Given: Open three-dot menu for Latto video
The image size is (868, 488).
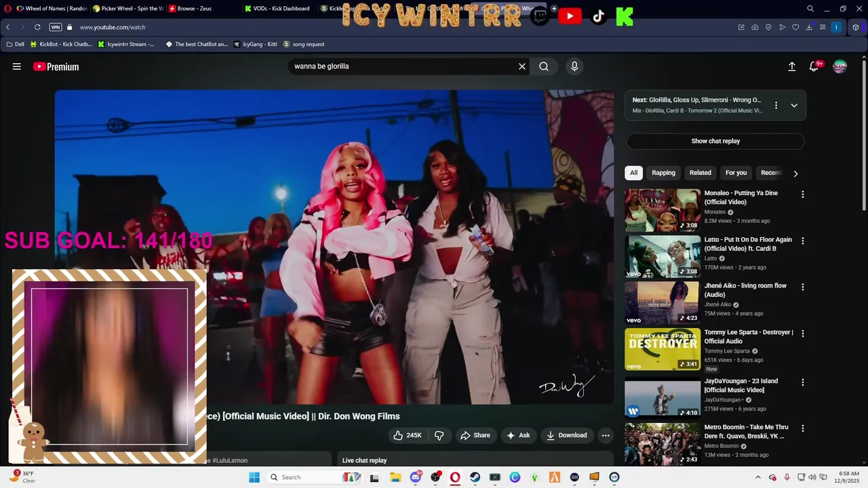Looking at the screenshot, I should point(803,241).
